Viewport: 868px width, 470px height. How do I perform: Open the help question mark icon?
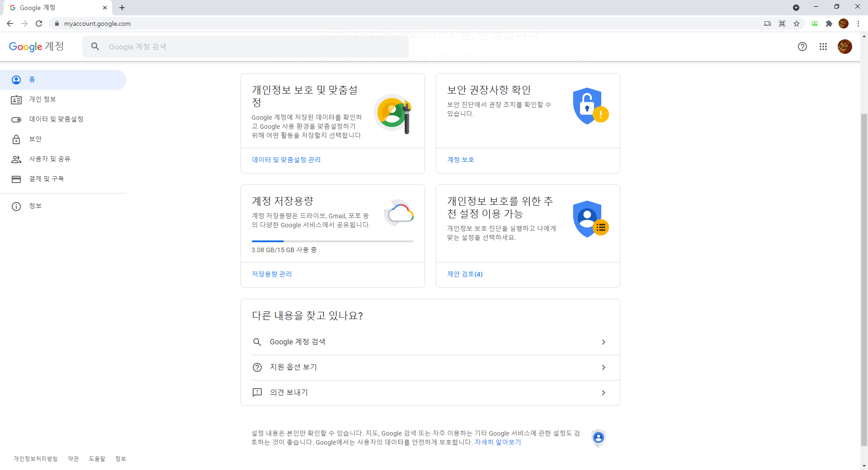pos(802,47)
